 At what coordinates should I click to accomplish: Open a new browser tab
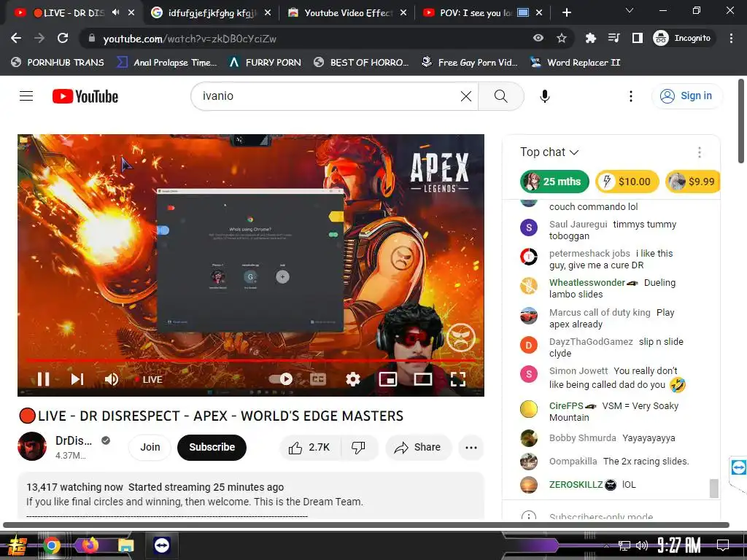[x=566, y=13]
